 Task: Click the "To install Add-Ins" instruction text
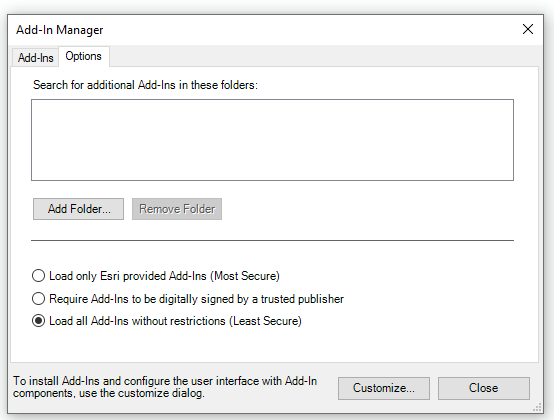point(165,387)
